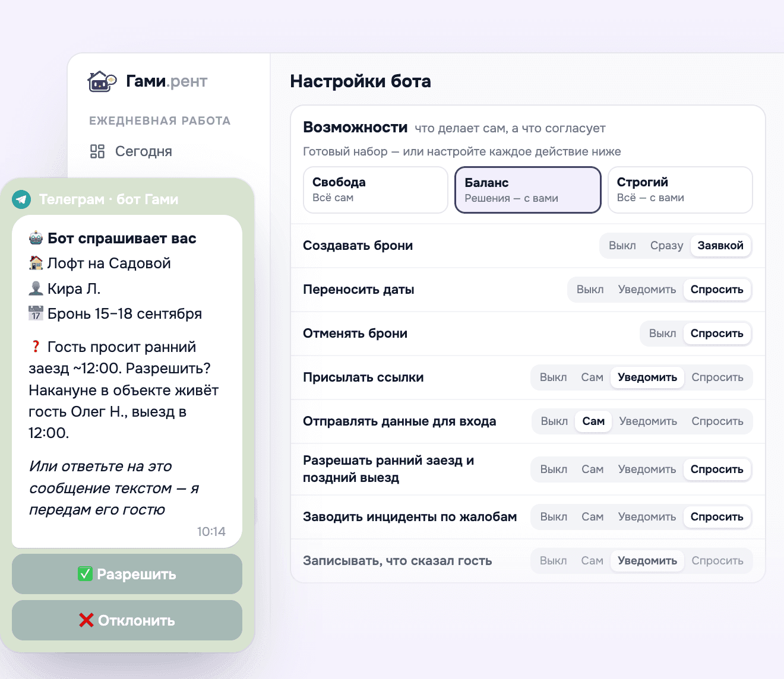Set Заводить инциденты по жалобам to Уведомить
This screenshot has width=784, height=679.
click(647, 517)
